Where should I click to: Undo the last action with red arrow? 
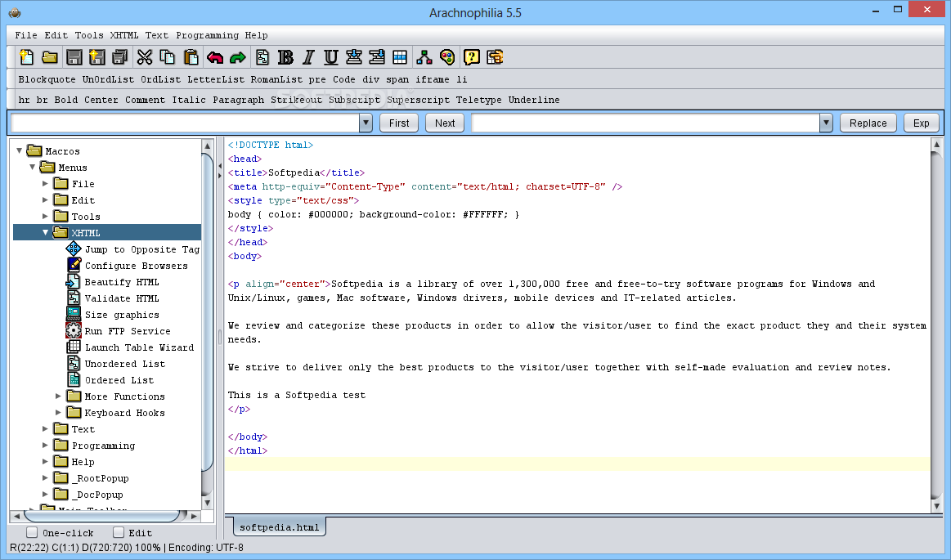pos(215,57)
